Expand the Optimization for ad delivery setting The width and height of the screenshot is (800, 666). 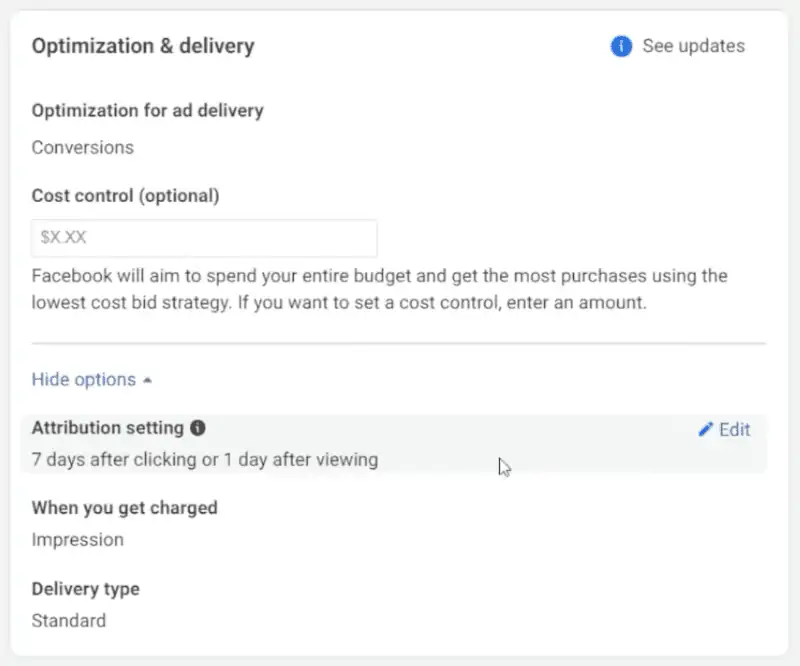(x=148, y=110)
